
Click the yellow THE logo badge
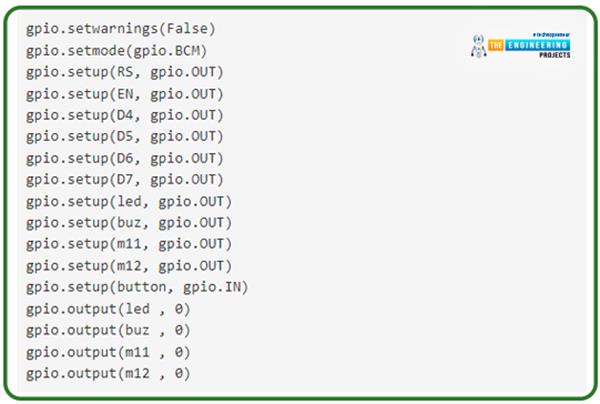496,45
